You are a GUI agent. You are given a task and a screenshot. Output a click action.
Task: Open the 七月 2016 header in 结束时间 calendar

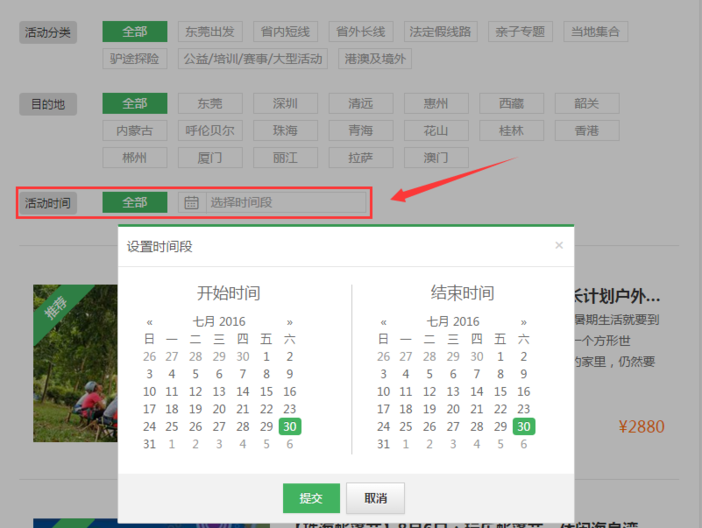click(x=452, y=322)
